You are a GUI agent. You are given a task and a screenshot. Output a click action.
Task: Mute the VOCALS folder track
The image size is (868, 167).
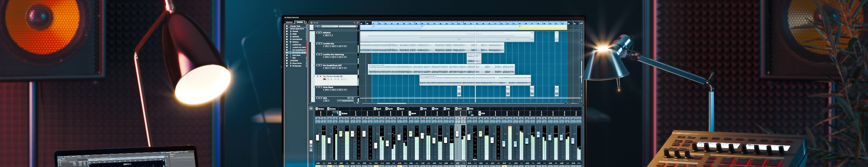tap(318, 33)
